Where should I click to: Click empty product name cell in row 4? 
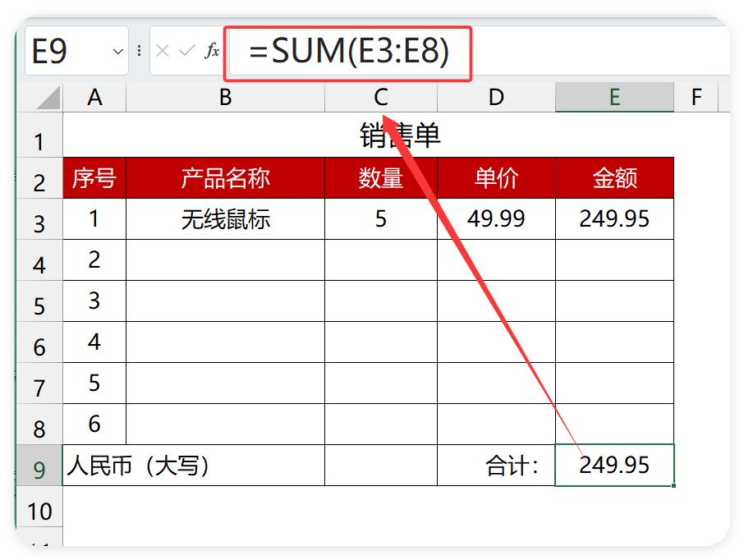click(x=225, y=260)
